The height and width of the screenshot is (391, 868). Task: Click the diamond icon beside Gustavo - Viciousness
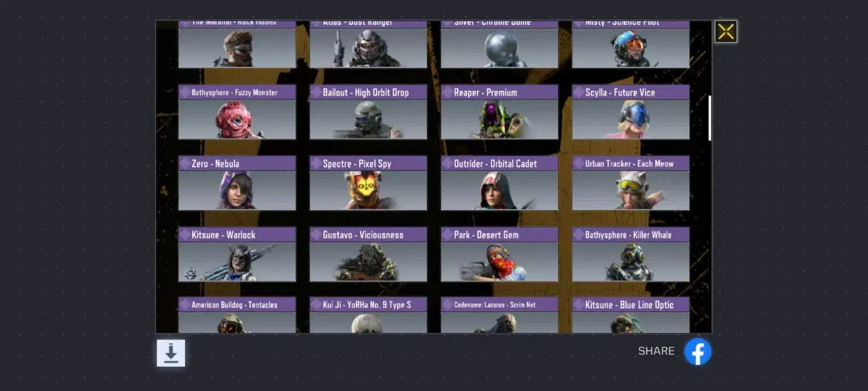316,235
